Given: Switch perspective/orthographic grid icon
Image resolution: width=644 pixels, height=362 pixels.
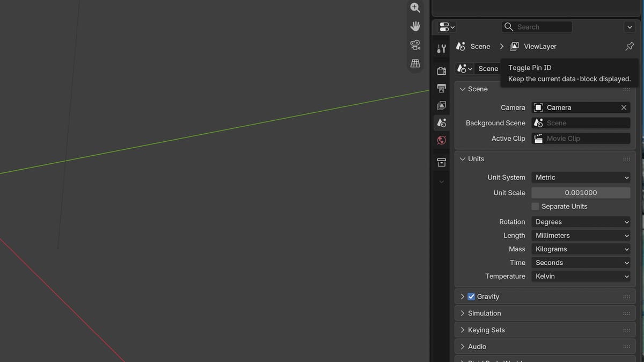Looking at the screenshot, I should pyautogui.click(x=415, y=63).
